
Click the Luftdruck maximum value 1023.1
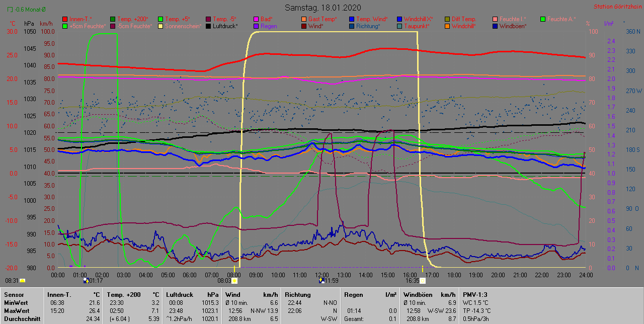210,310
